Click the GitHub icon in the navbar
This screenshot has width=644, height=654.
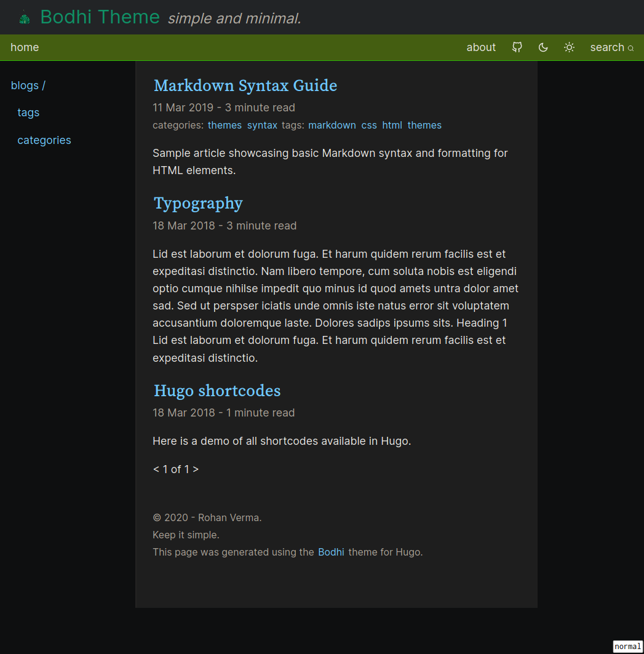517,47
